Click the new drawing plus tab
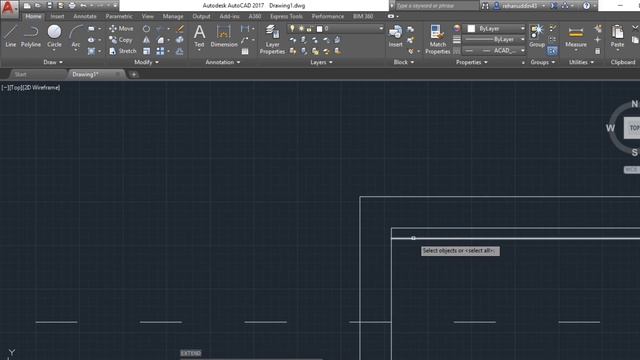The height and width of the screenshot is (360, 640). (x=133, y=74)
